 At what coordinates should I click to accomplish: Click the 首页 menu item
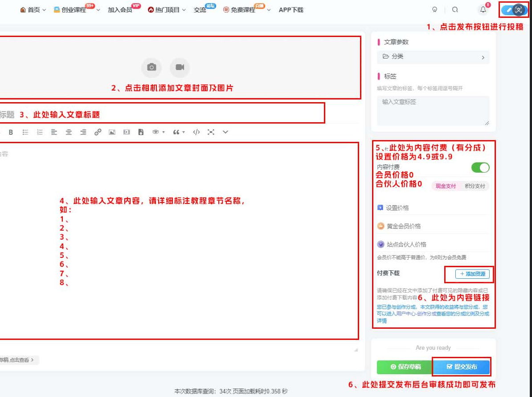tap(33, 10)
